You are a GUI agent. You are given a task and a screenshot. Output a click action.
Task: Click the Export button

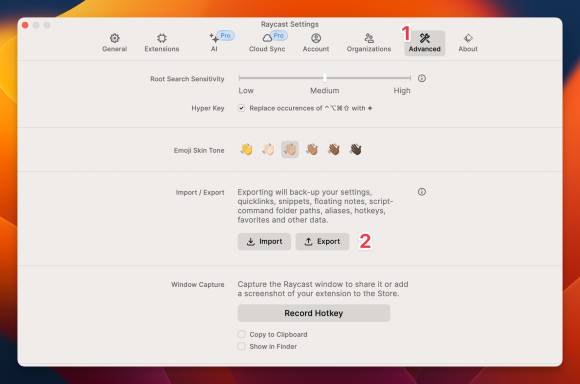click(322, 242)
